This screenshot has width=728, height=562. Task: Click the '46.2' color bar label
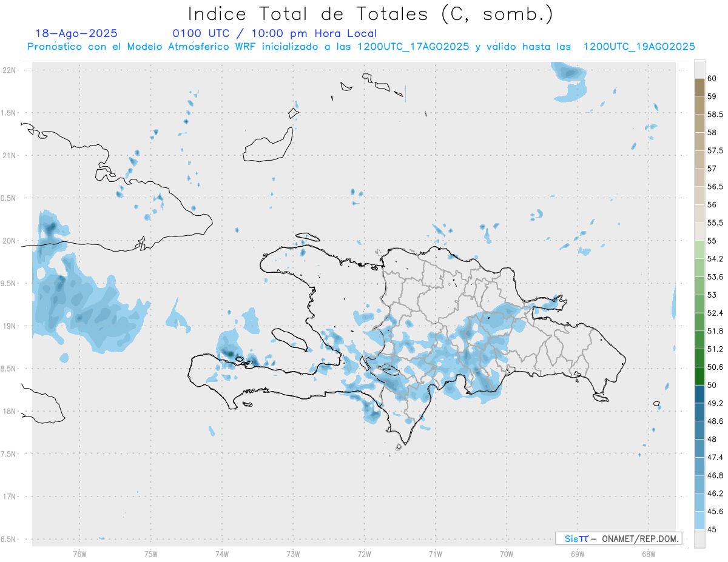point(715,493)
